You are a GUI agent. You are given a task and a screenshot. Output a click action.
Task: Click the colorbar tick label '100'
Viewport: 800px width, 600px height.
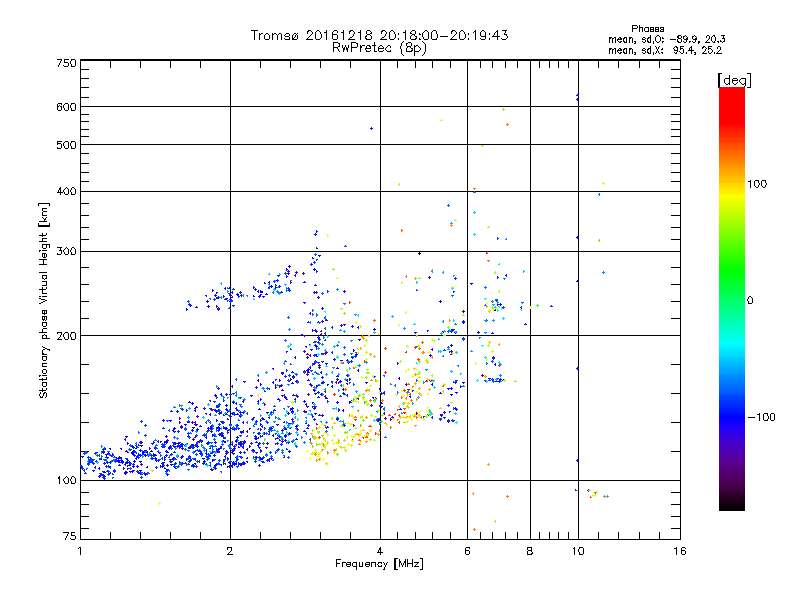coord(757,184)
